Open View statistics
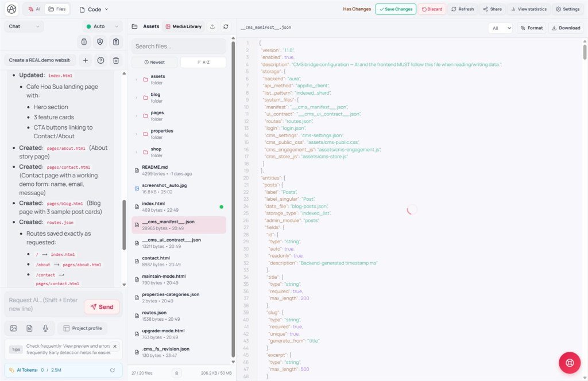Viewport: 588px width, 381px height. (529, 9)
